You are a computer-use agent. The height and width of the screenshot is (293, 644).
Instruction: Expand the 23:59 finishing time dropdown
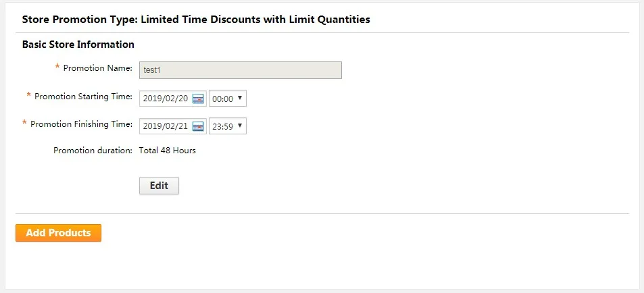pyautogui.click(x=228, y=126)
